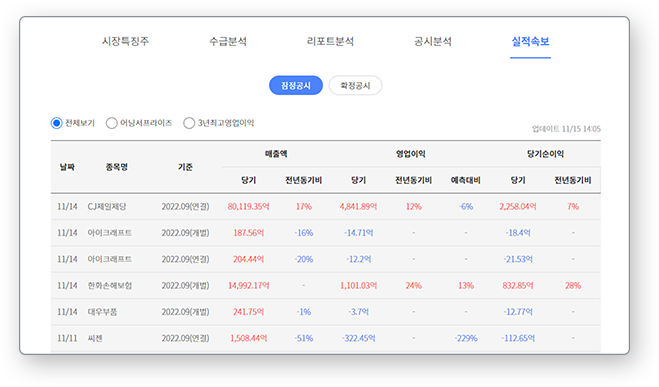Screen dimensions: 659x387
Task: Open 아이크래프트 2022.09(개별) row
Action: click(x=326, y=233)
